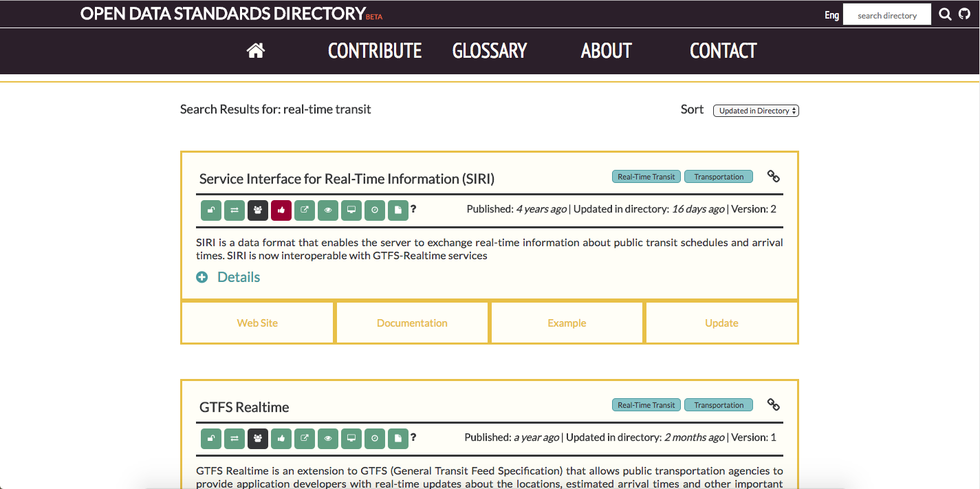Click the document icon in the SIRI card
Image resolution: width=980 pixels, height=489 pixels.
(398, 210)
